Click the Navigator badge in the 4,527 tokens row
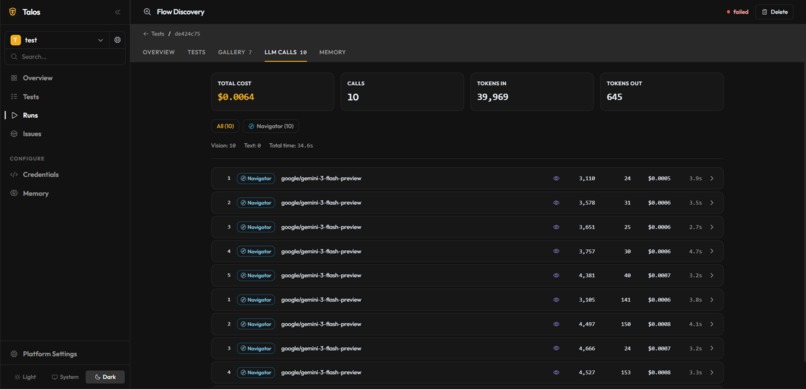This screenshot has height=389, width=806. pyautogui.click(x=255, y=373)
